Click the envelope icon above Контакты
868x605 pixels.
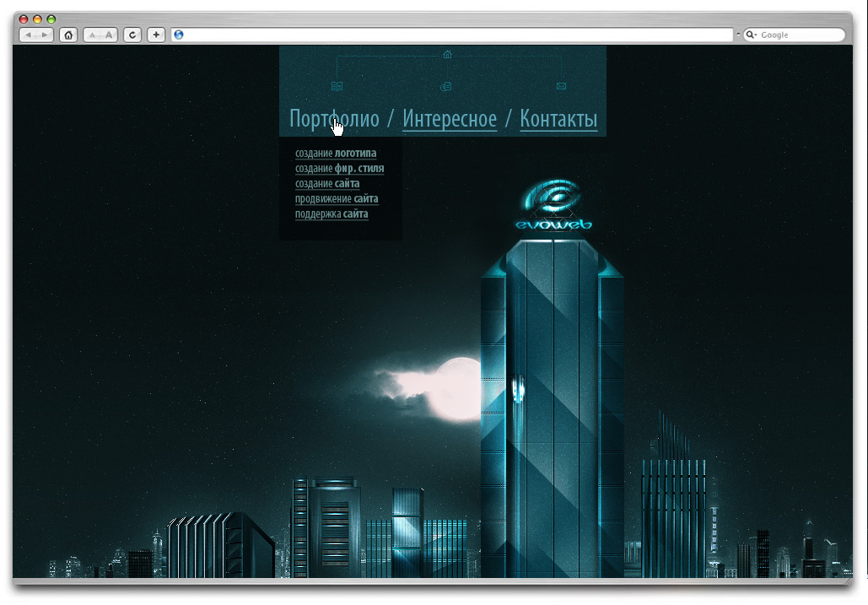coord(561,86)
